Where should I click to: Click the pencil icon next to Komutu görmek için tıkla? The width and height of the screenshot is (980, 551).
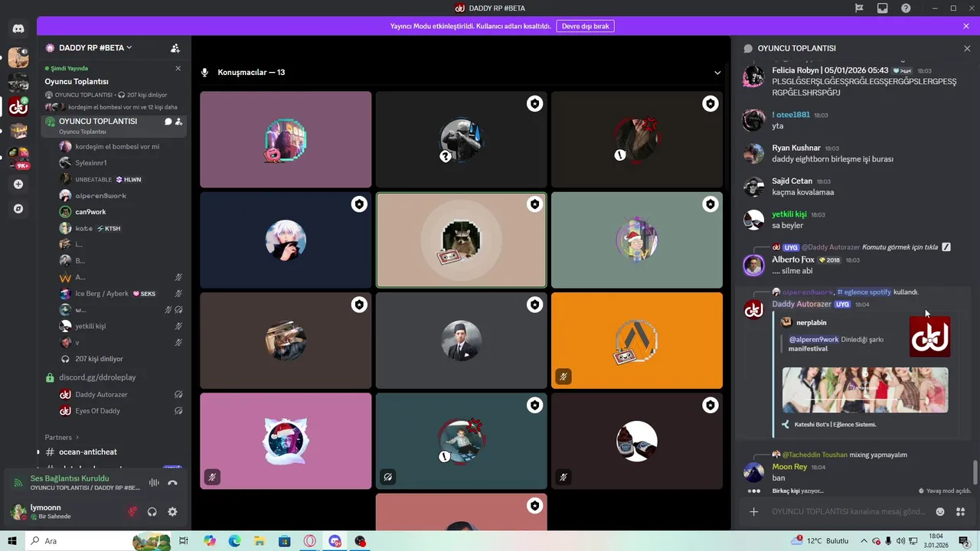pyautogui.click(x=946, y=247)
